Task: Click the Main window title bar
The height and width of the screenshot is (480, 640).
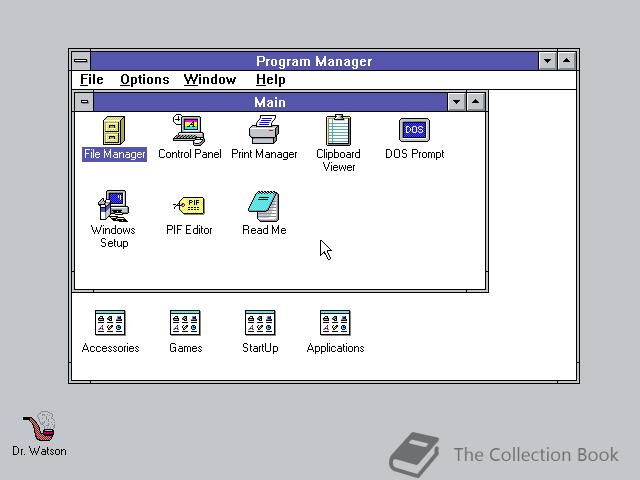Action: click(270, 102)
